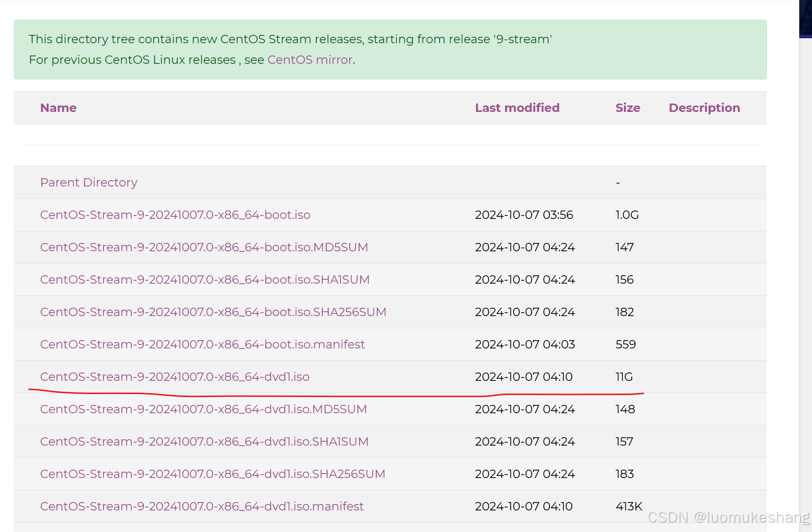Select size 147 of boot.iso.MD5SUM
Image resolution: width=812 pixels, height=532 pixels.
(x=625, y=247)
